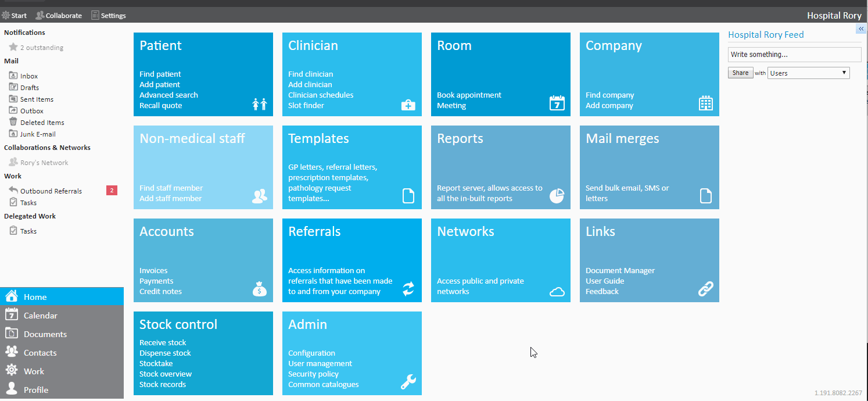Open the Mail Inbox folder
Viewport: 868px width, 401px height.
(x=29, y=76)
